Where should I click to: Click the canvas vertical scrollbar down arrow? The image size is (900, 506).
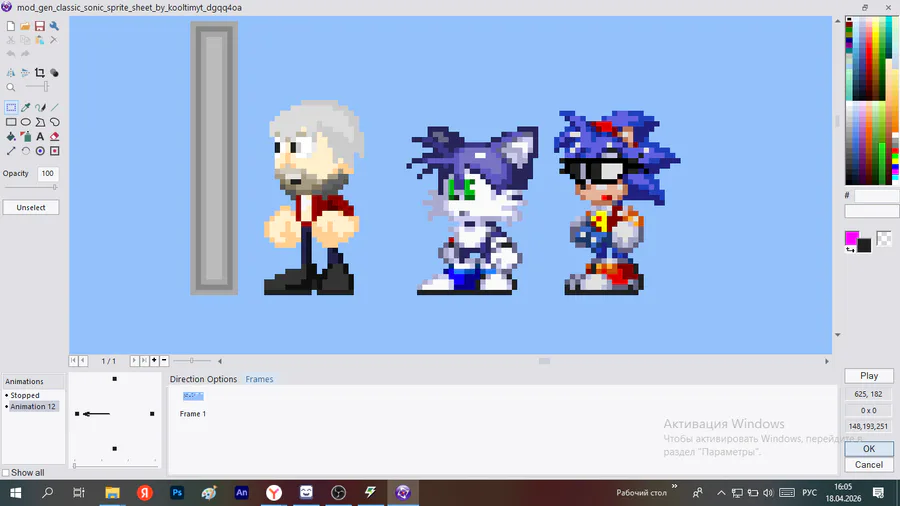(x=837, y=334)
